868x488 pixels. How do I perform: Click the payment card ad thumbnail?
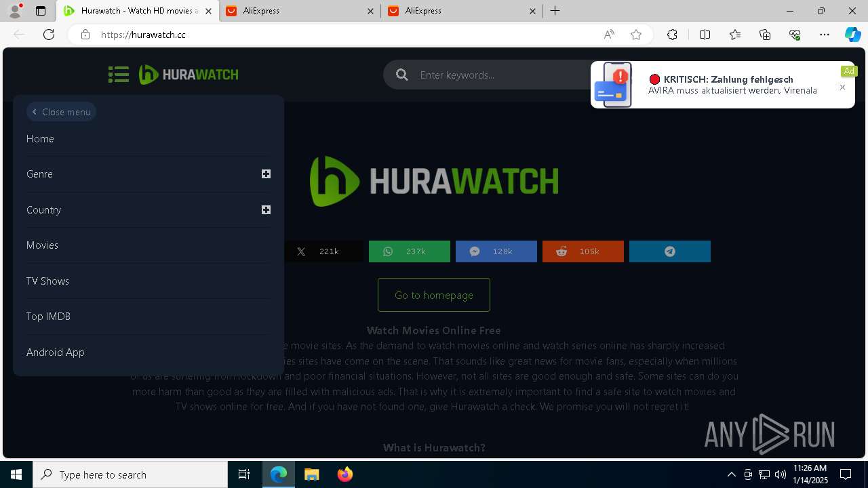613,85
